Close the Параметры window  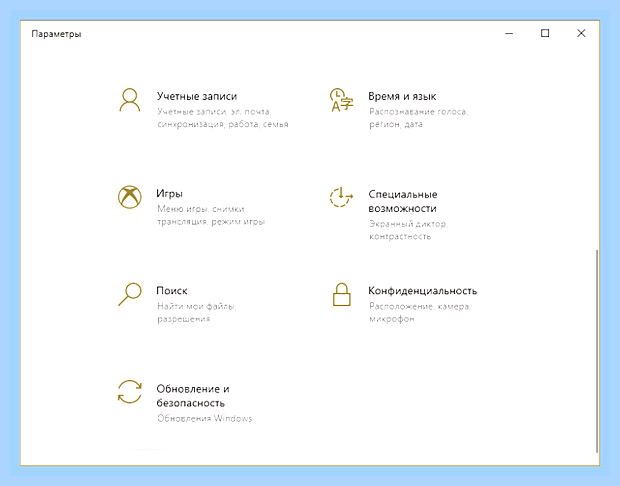[581, 33]
